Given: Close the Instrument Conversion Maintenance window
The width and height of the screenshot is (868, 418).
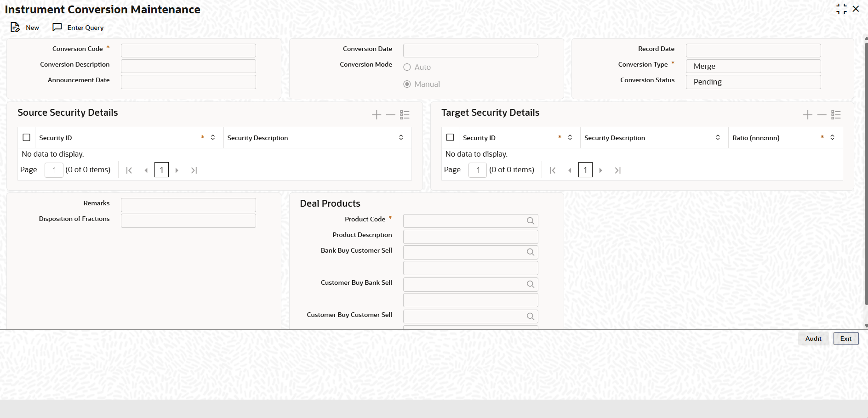Looking at the screenshot, I should coord(856,9).
